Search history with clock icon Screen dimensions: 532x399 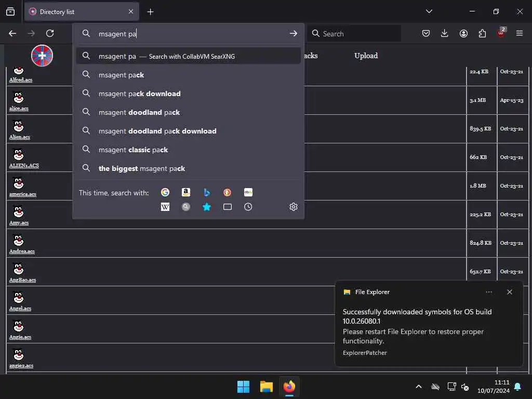(x=248, y=207)
